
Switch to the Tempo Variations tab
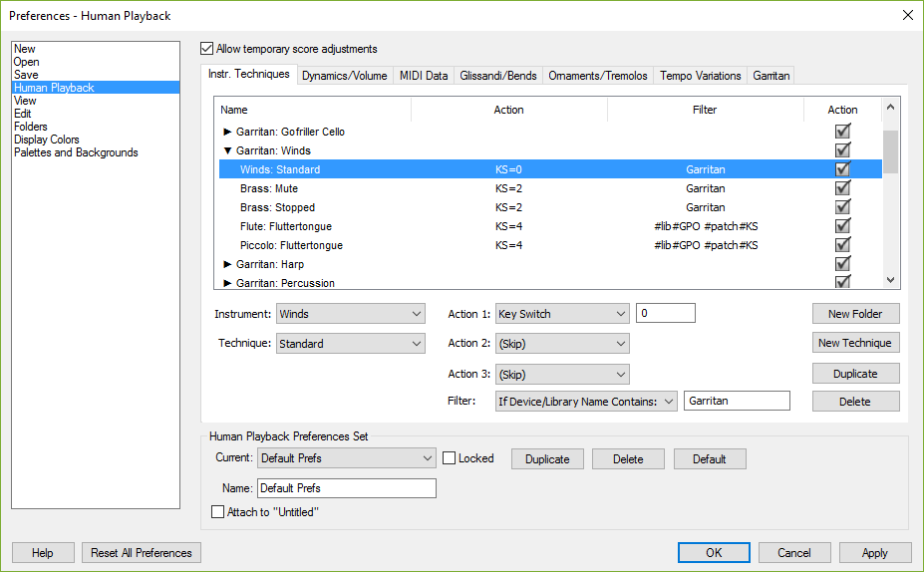pos(700,76)
